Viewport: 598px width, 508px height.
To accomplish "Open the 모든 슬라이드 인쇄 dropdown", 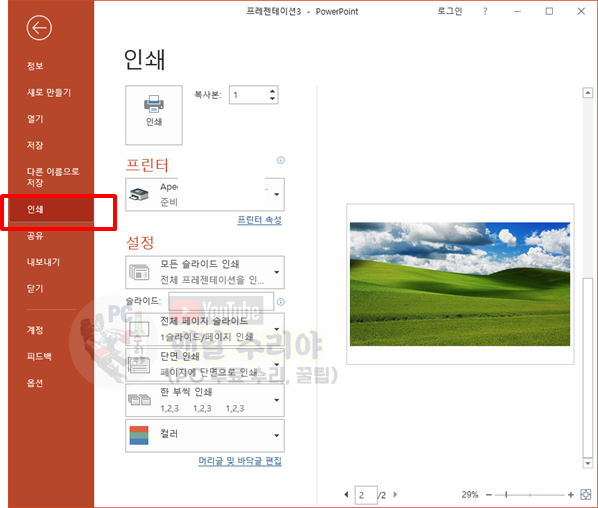I will point(205,272).
